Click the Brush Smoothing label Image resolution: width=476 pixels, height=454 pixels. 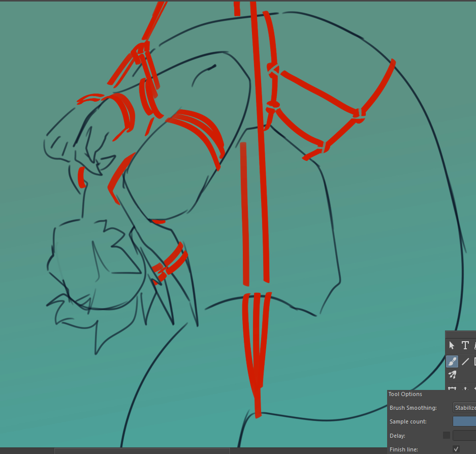[412, 408]
